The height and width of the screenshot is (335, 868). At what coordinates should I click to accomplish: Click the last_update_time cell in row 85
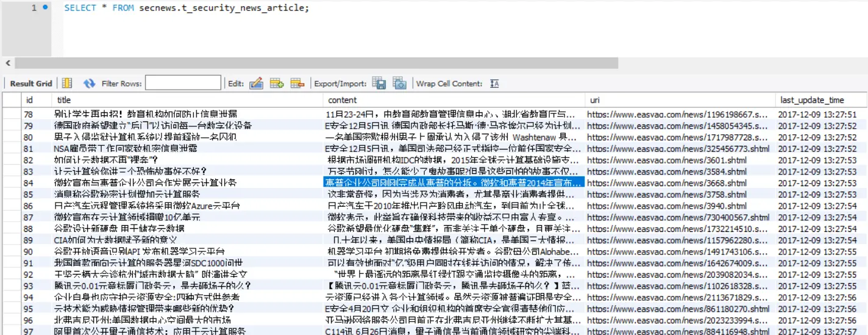[821, 194]
